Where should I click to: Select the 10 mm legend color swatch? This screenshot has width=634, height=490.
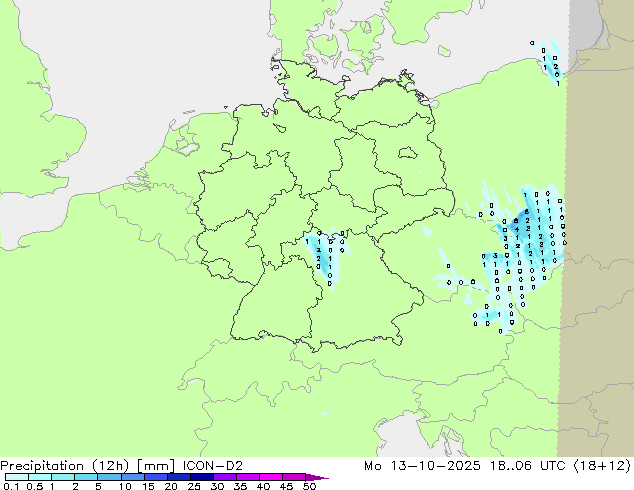[132, 477]
